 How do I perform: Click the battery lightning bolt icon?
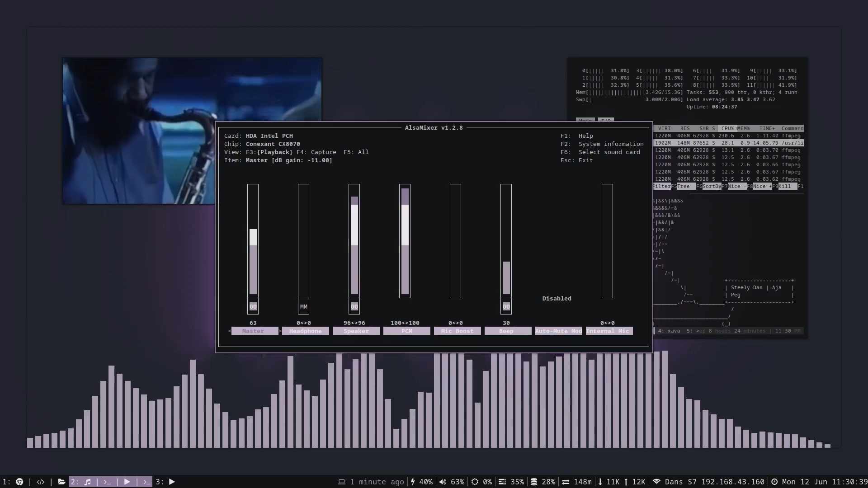click(413, 482)
